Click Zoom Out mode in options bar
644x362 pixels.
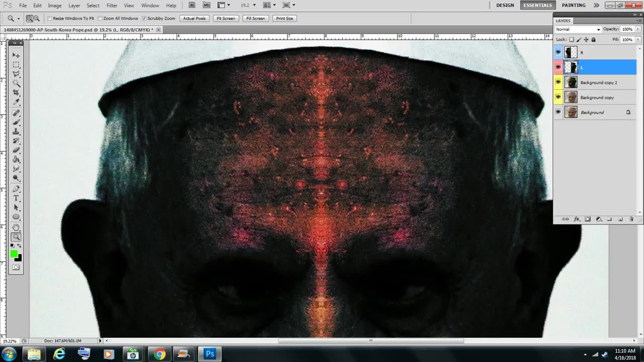(x=36, y=19)
